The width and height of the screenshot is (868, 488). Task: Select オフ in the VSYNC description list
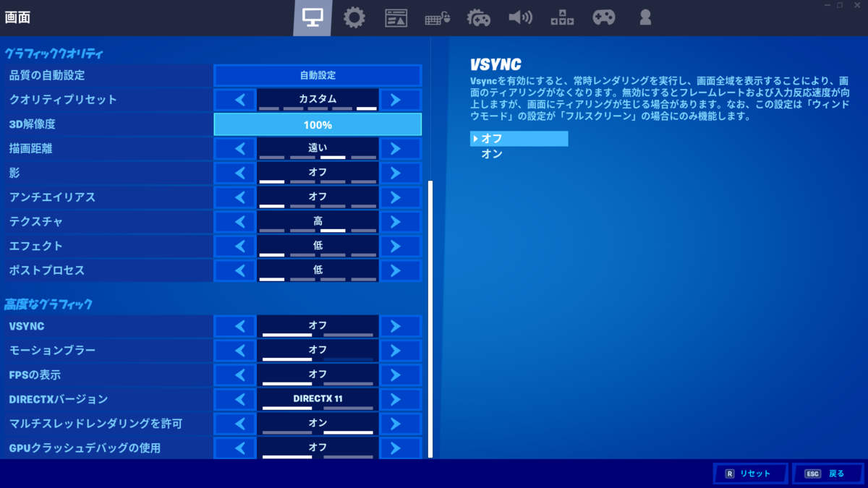(519, 139)
